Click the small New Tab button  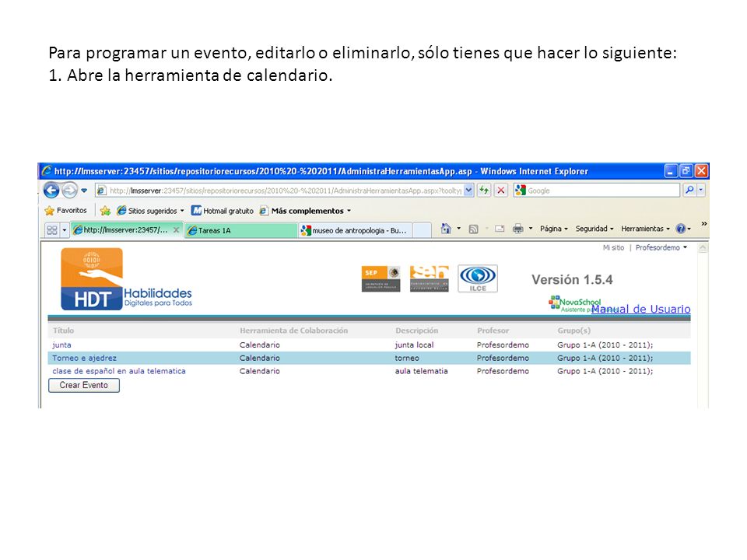(x=422, y=230)
